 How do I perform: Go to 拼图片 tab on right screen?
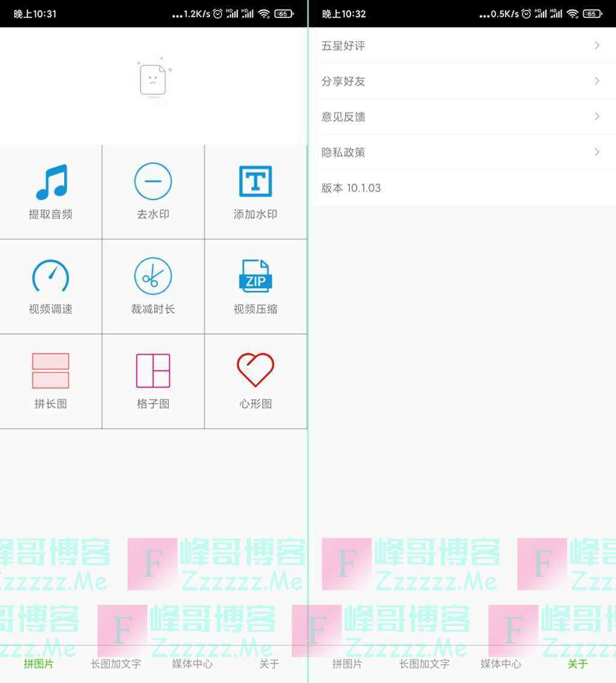pos(347,664)
